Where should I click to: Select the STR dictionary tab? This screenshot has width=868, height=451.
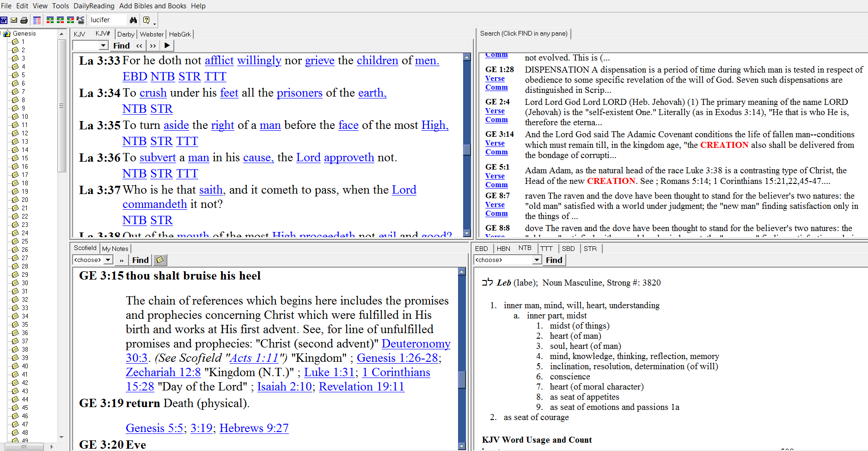coord(590,249)
